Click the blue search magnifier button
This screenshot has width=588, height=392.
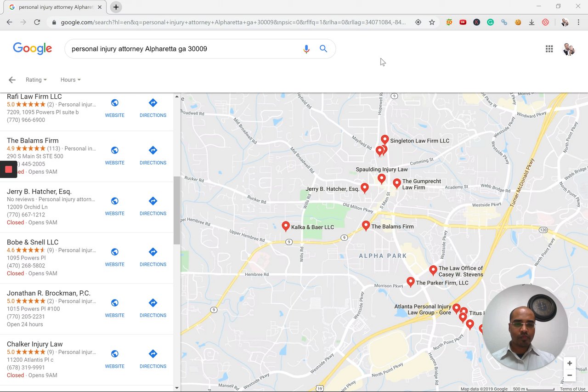tap(323, 49)
